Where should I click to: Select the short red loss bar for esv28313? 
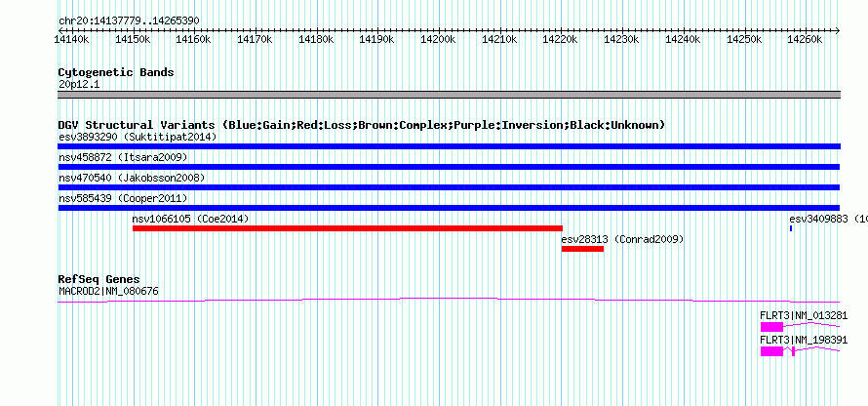point(582,249)
